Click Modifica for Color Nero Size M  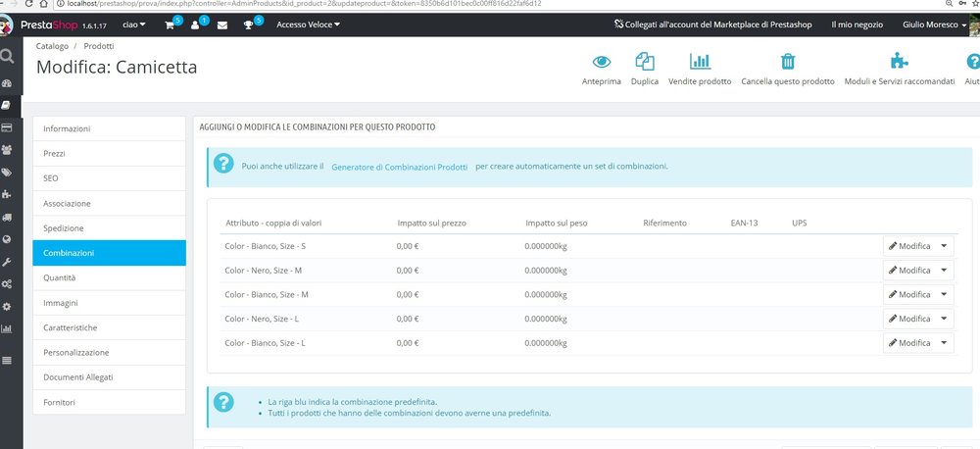click(909, 271)
